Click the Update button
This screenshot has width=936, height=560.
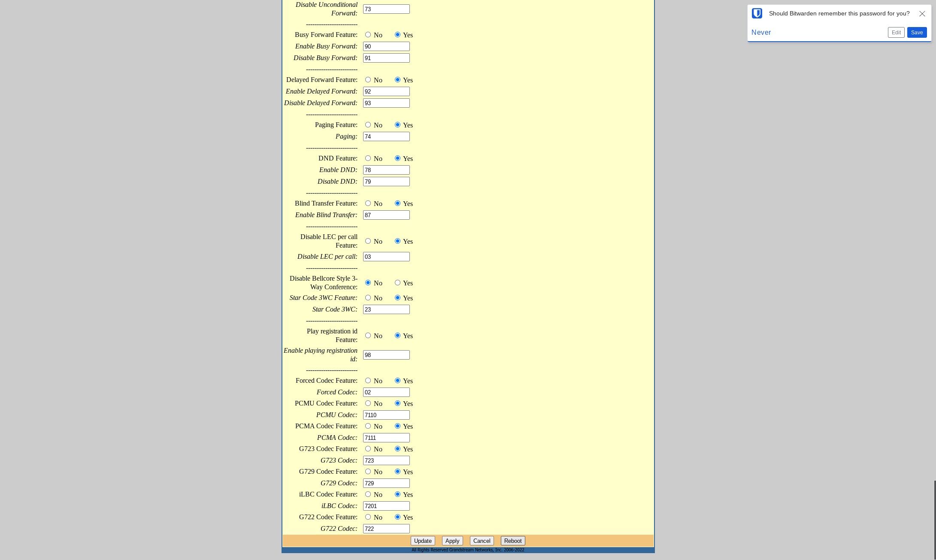423,541
